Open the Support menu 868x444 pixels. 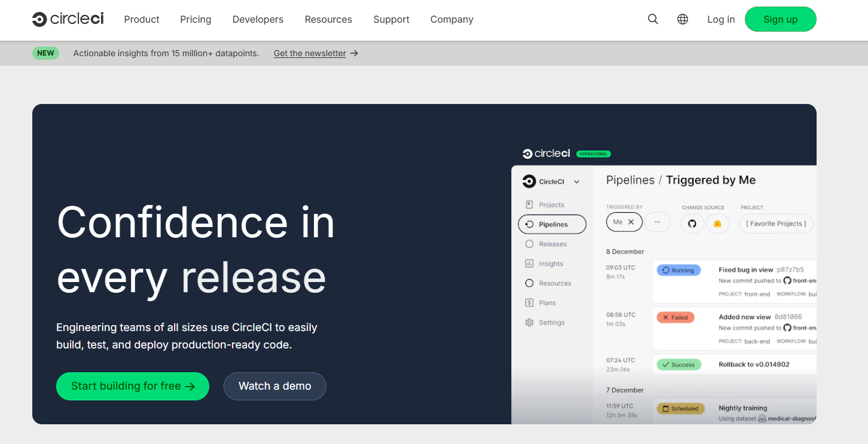391,19
